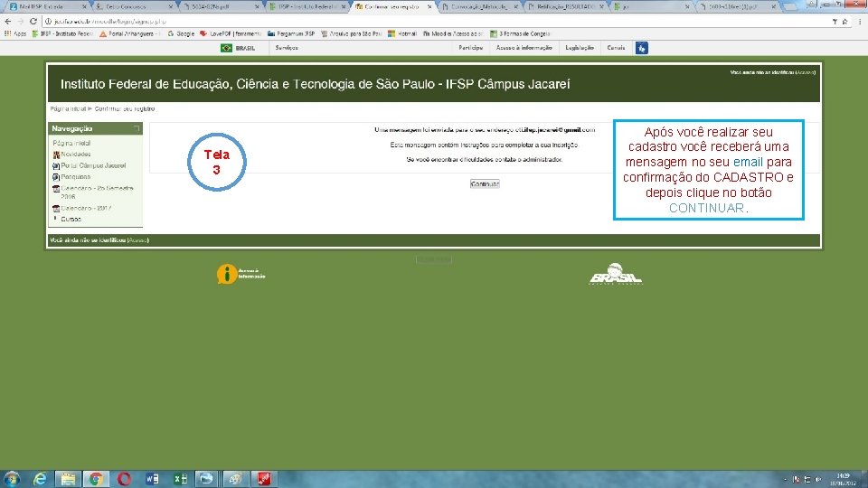Image resolution: width=868 pixels, height=488 pixels.
Task: Open Opera browser from the taskbar
Action: coord(124,479)
